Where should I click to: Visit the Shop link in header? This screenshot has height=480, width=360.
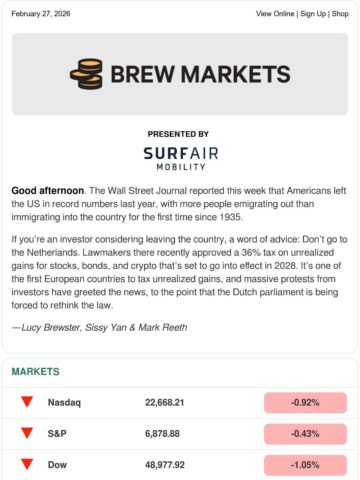[340, 14]
